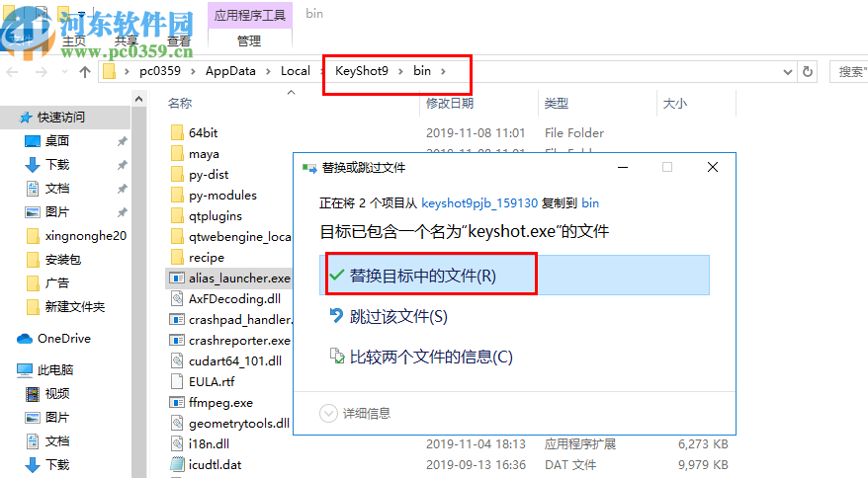This screenshot has height=478, width=868.
Task: Open 桌面 under quick access
Action: coord(57,141)
